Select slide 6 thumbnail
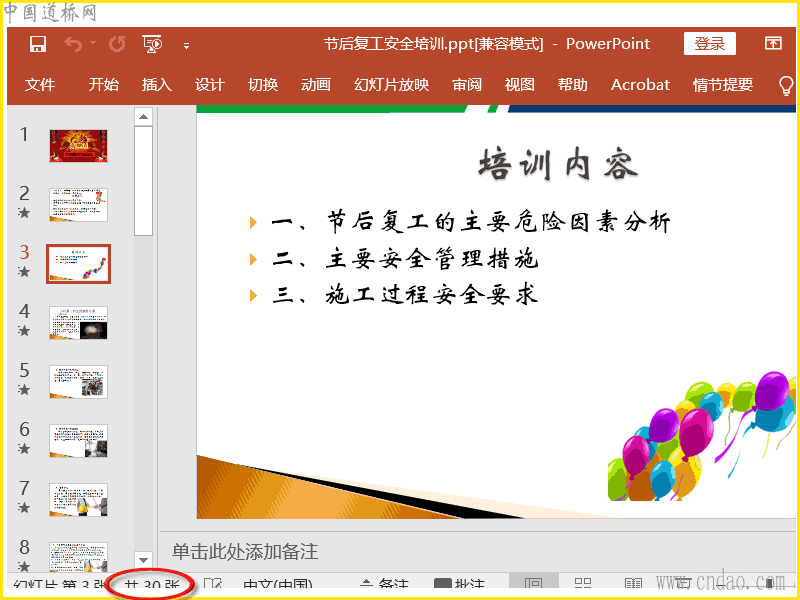The image size is (800, 600). [x=78, y=441]
